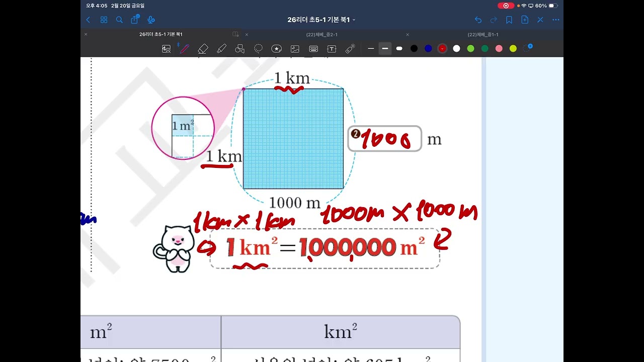Select the Pen tool

click(x=184, y=49)
